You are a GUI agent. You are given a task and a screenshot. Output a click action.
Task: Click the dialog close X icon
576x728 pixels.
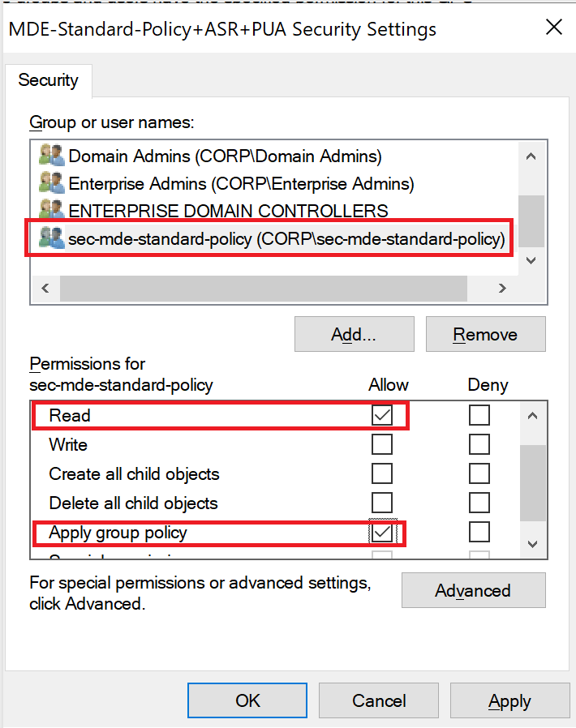pyautogui.click(x=554, y=27)
